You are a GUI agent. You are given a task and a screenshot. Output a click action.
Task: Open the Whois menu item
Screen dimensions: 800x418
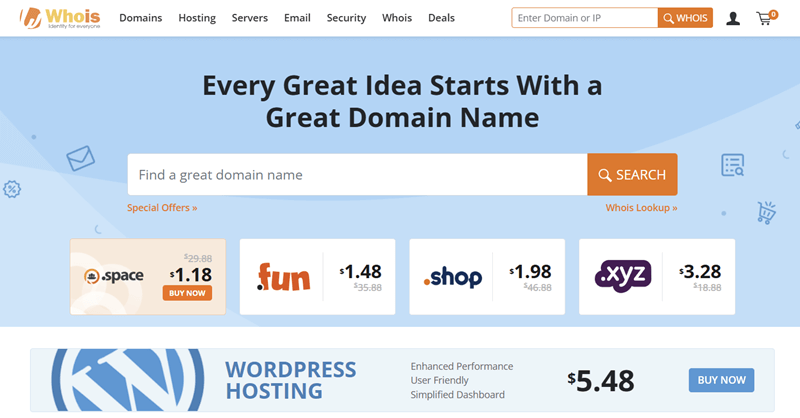pos(397,18)
